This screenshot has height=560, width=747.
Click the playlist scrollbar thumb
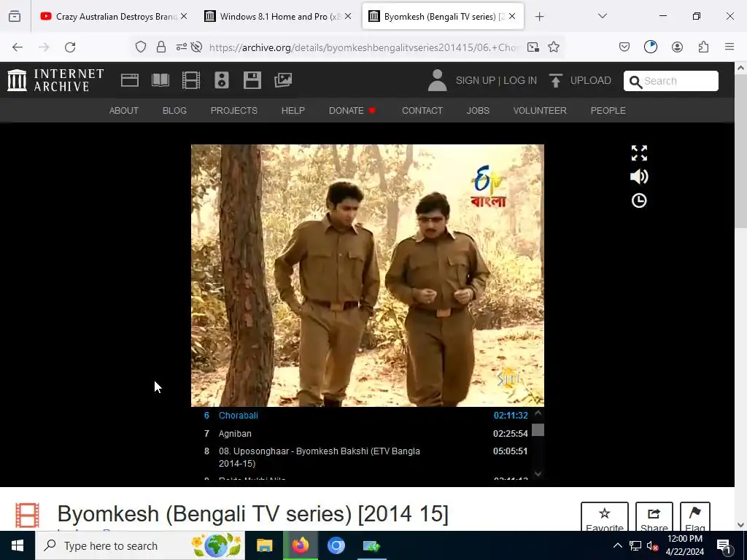click(538, 430)
